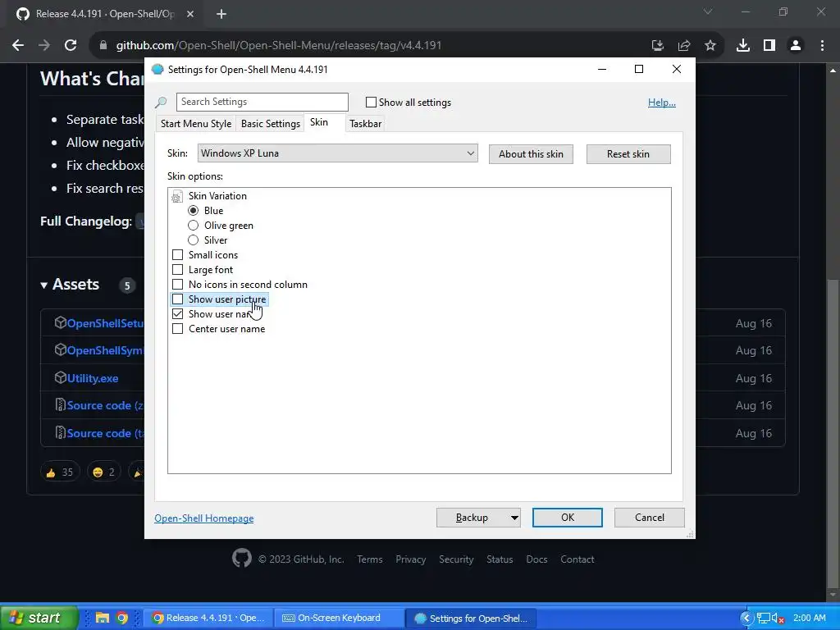Screen dimensions: 840x630
Task: Click the site lock icon in address bar
Action: pos(103,46)
